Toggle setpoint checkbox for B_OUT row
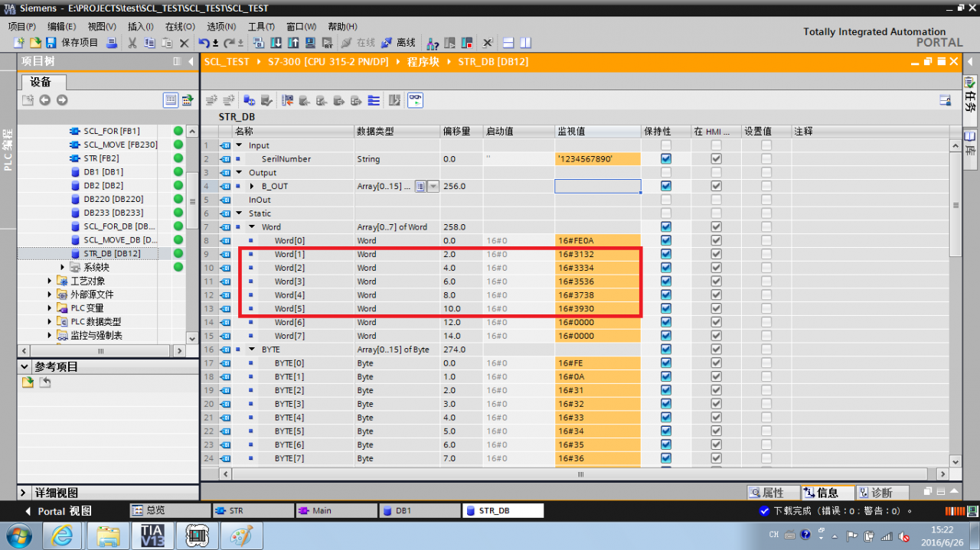980x550 pixels. [766, 186]
